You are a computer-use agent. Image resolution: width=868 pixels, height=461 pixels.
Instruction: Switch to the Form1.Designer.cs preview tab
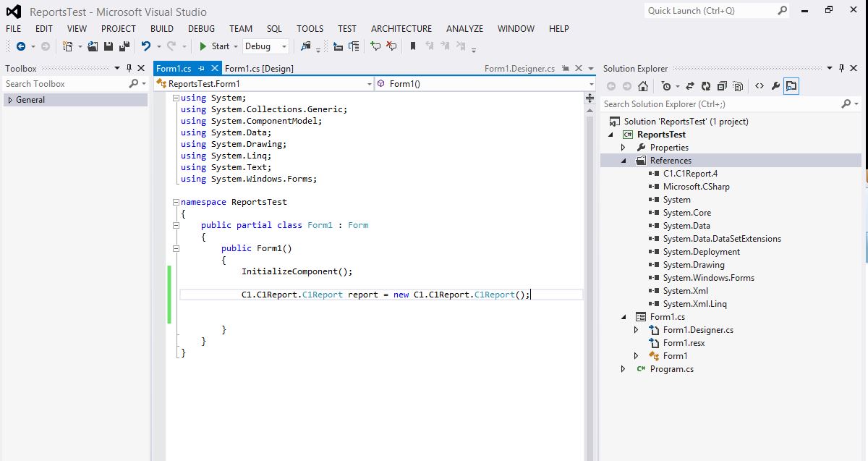(x=519, y=69)
